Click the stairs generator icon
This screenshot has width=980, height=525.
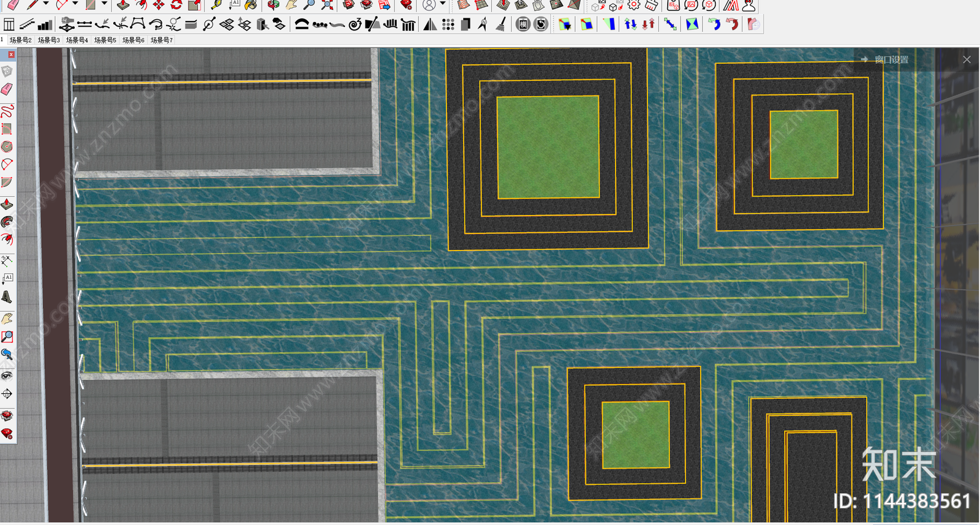point(27,25)
